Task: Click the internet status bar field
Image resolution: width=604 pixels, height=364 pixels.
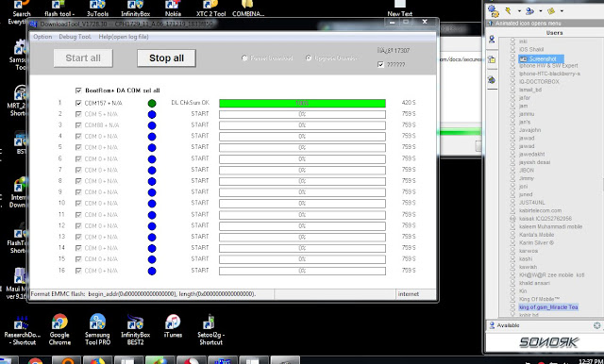Action: [415, 294]
